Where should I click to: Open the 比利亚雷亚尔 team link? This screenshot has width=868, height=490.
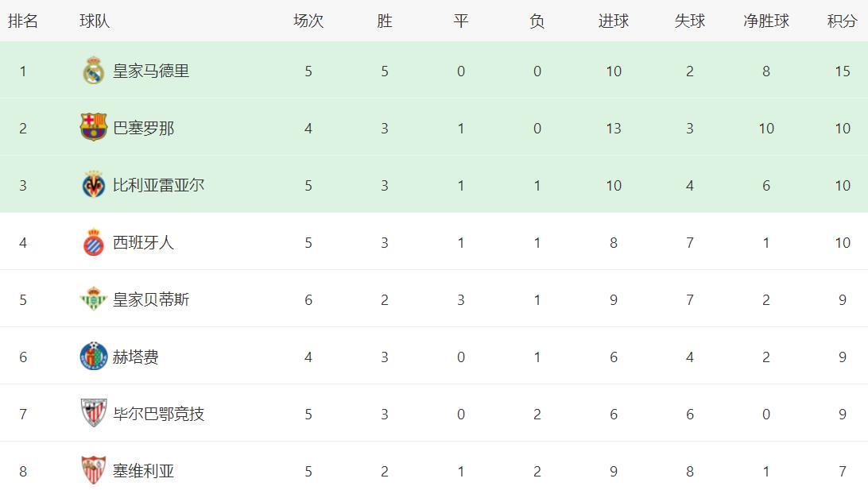click(x=158, y=185)
